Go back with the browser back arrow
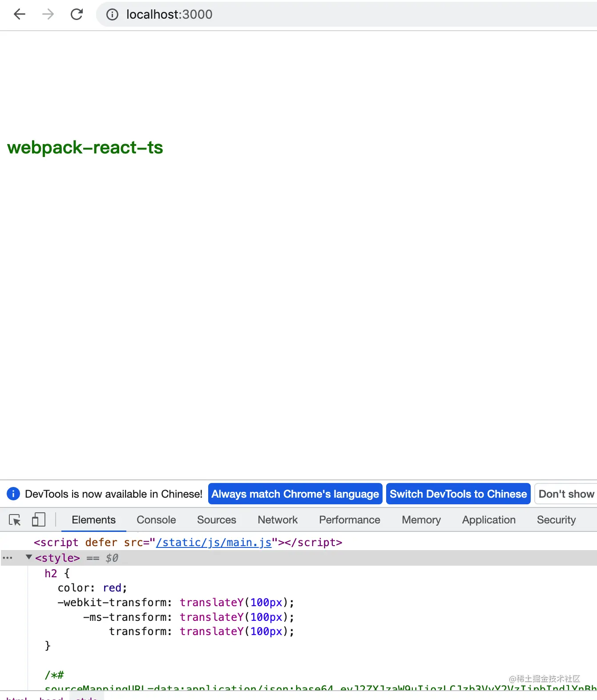597x700 pixels. coord(20,15)
